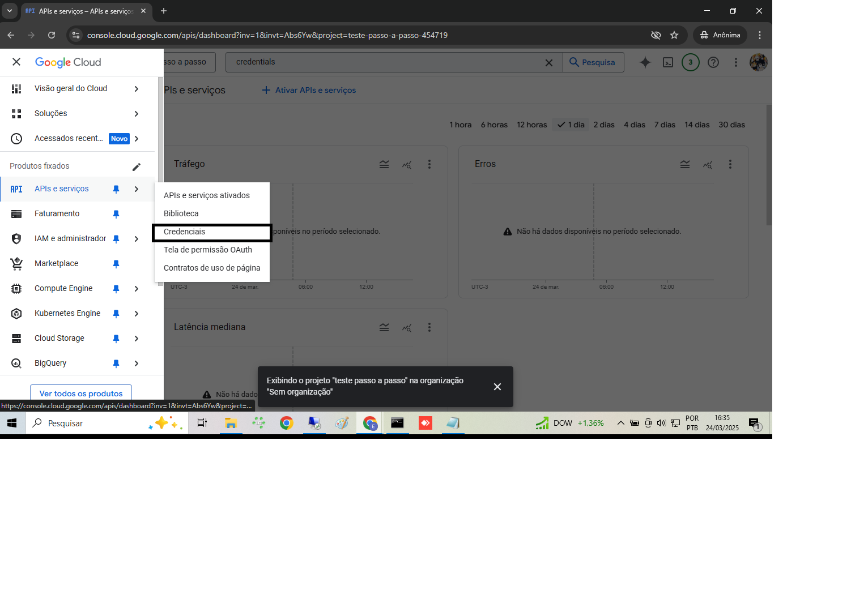This screenshot has height=599, width=868.
Task: Click the Gemini AI sparkle icon
Action: [x=645, y=62]
